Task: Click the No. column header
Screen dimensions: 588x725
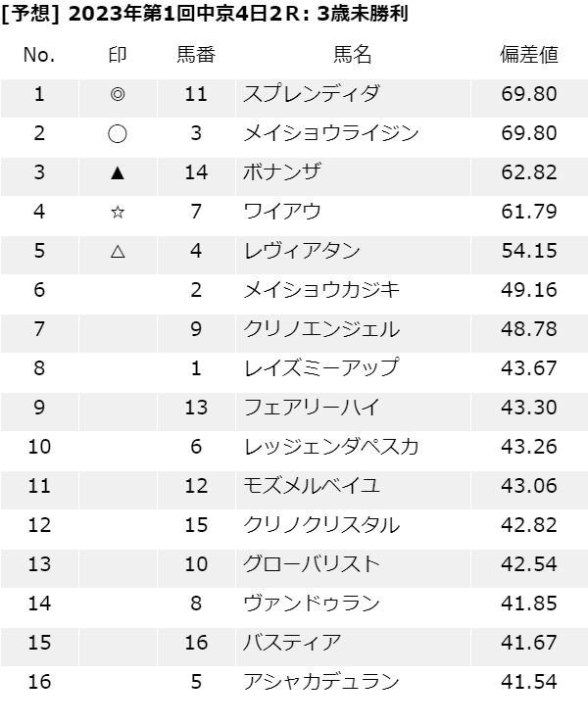Action: pyautogui.click(x=39, y=55)
